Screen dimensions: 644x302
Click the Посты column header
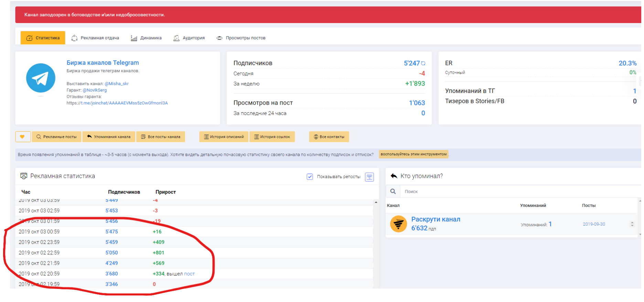(x=589, y=206)
